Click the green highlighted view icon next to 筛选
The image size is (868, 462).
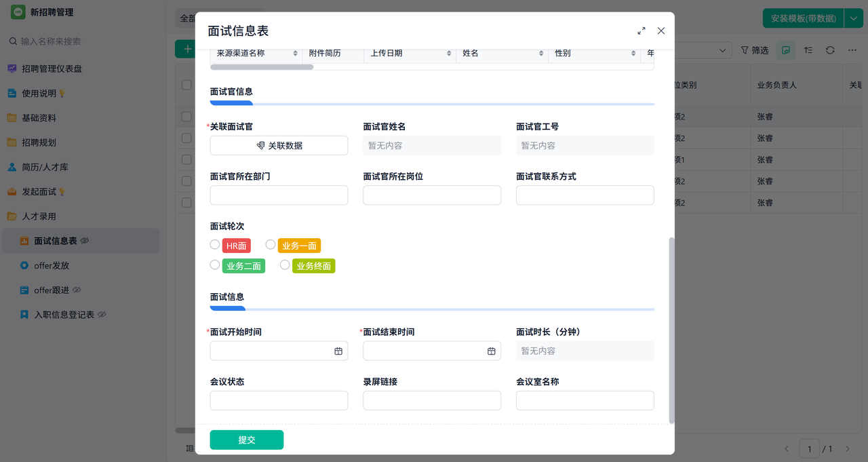(x=786, y=50)
